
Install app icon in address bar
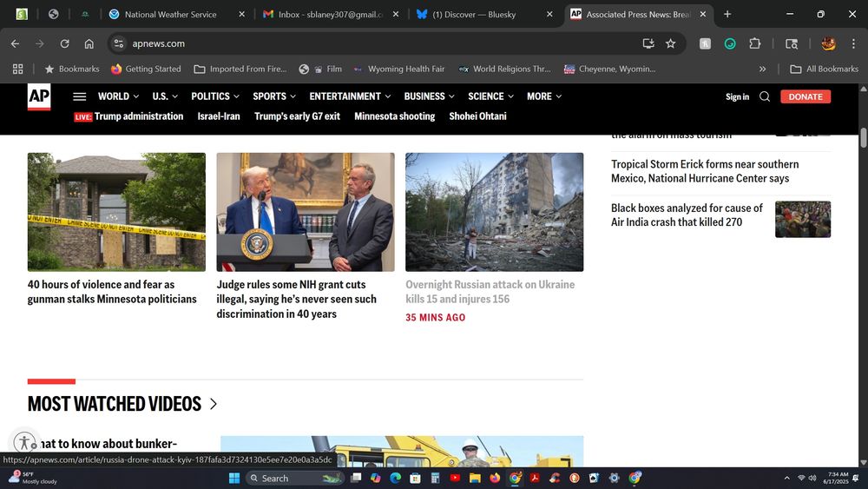tap(648, 43)
